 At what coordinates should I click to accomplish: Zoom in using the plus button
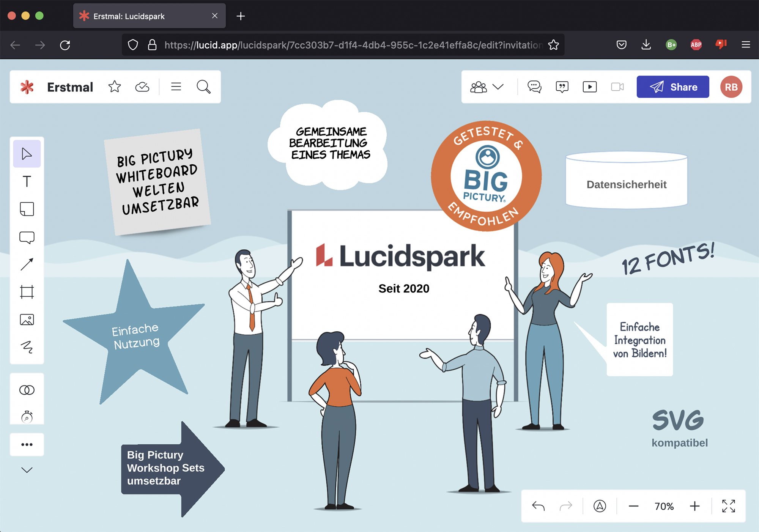pos(694,506)
